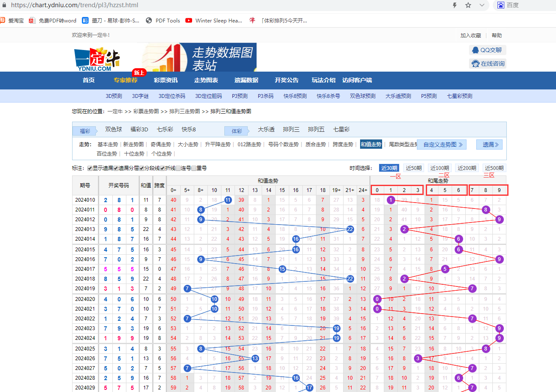556x392 pixels.
Task: Click the star bookmark icon in address bar
Action: tap(468, 5)
